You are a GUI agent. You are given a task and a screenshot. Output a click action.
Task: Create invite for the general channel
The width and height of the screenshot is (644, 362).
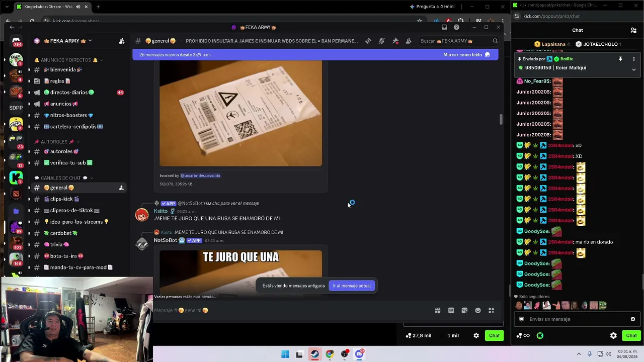pyautogui.click(x=121, y=188)
